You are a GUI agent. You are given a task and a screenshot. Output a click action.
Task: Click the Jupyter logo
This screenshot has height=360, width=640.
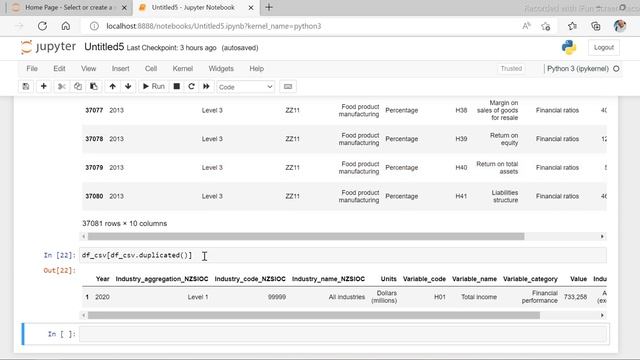(48, 47)
